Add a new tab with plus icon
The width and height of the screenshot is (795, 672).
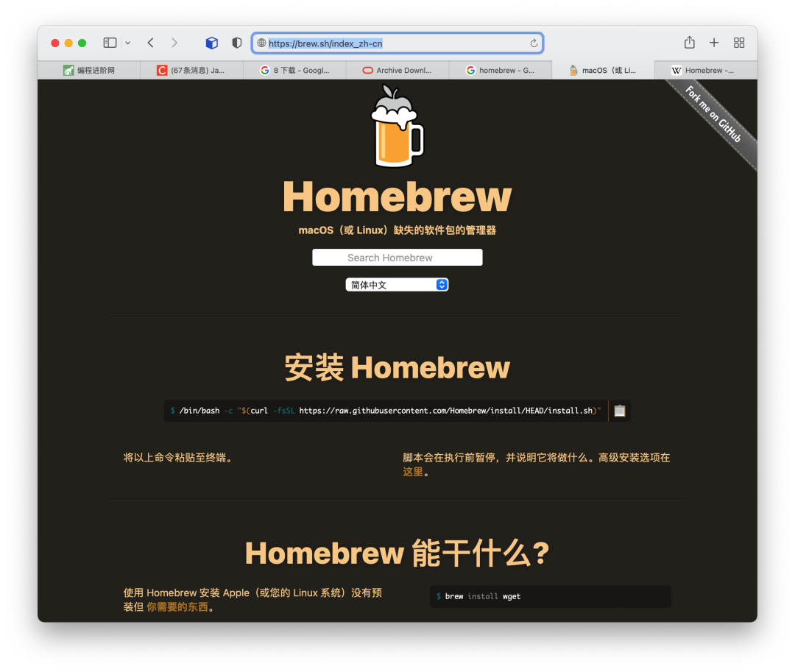coord(714,43)
